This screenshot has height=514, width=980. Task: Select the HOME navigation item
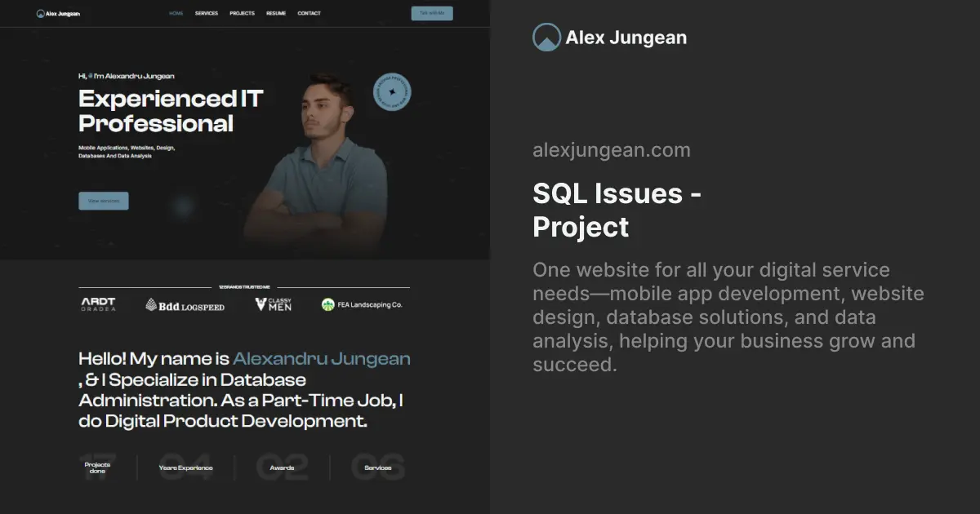176,13
